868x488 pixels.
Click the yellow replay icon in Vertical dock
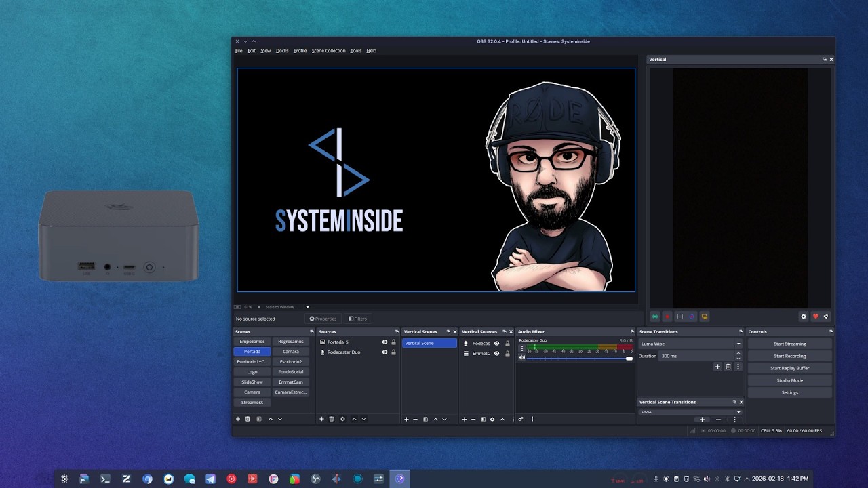tap(705, 317)
